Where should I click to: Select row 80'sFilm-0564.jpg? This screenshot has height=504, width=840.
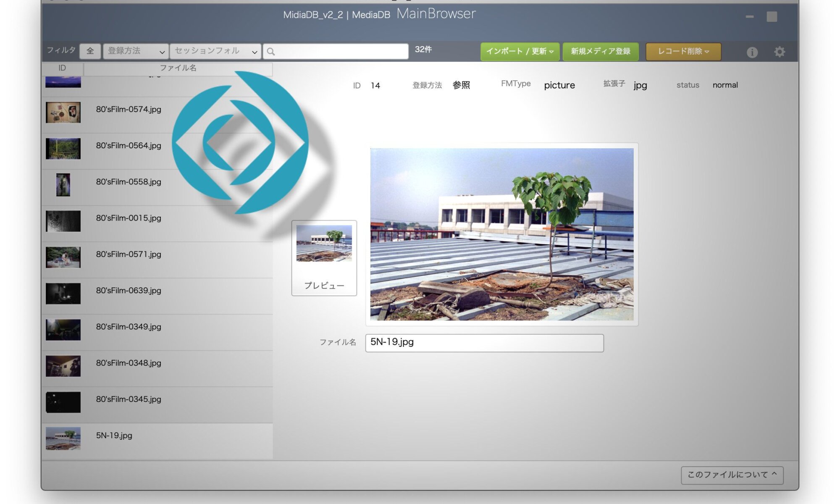[157, 151]
